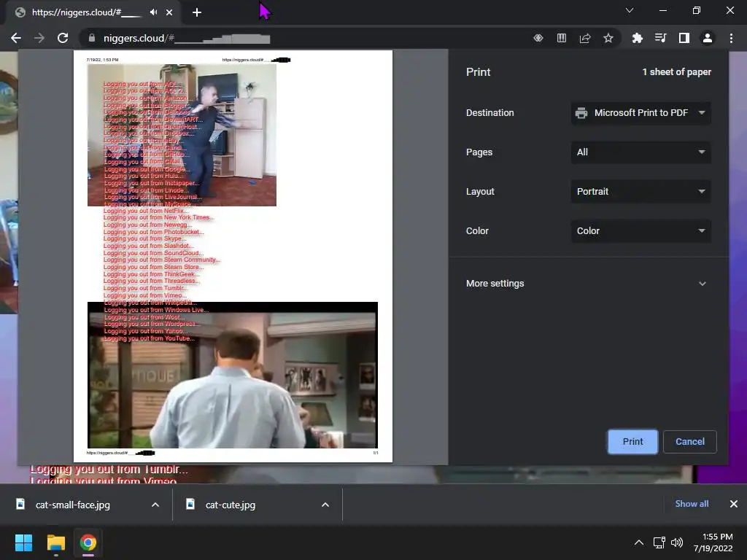Click the printer icon beside destination name
Viewport: 747px width, 560px height.
point(581,113)
